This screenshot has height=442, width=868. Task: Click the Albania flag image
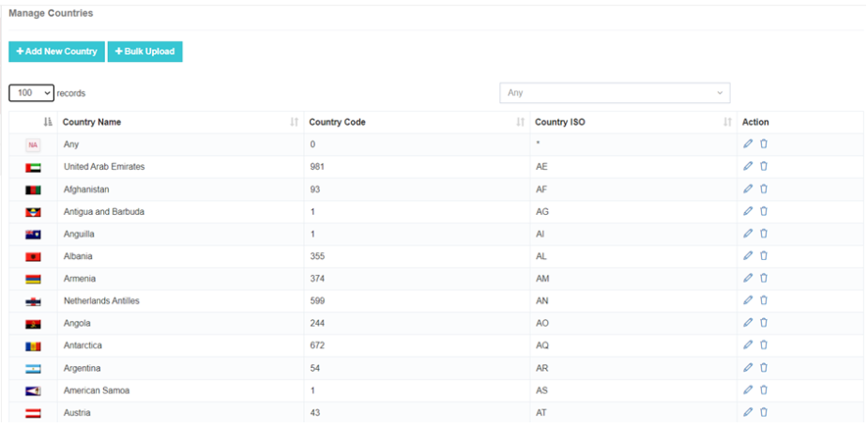(33, 257)
